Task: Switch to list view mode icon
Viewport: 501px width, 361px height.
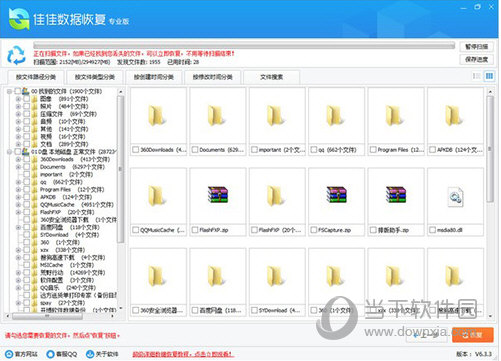Action: (x=476, y=76)
